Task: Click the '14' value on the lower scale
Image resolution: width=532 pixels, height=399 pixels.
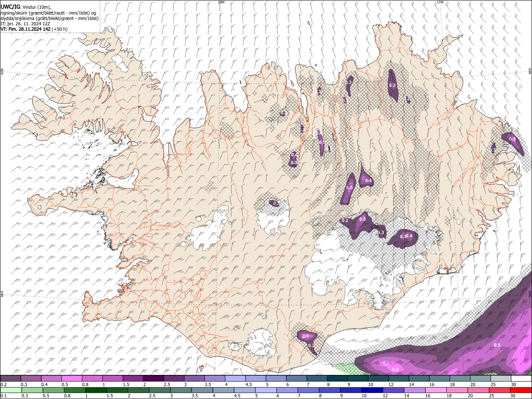Action: (x=406, y=396)
